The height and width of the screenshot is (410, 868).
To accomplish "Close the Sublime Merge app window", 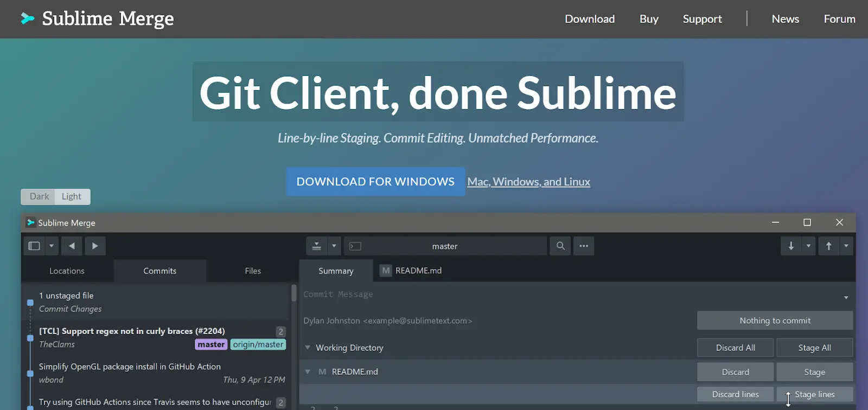I will 839,222.
